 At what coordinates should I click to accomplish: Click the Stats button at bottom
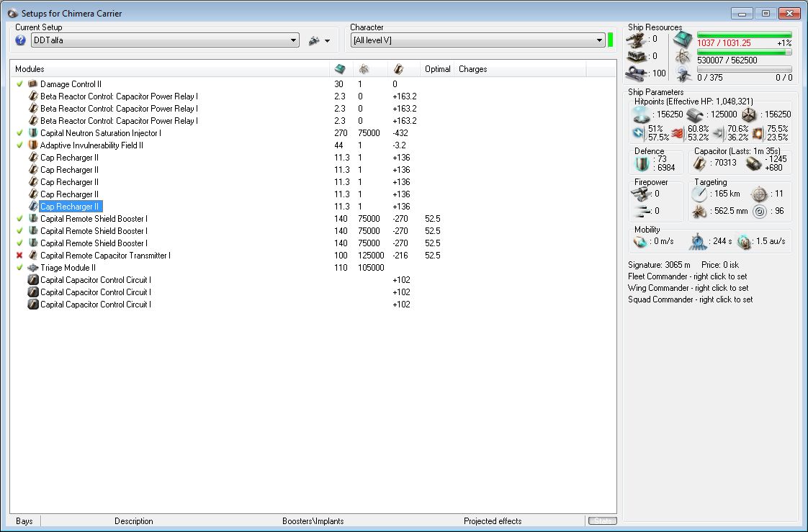coord(602,521)
